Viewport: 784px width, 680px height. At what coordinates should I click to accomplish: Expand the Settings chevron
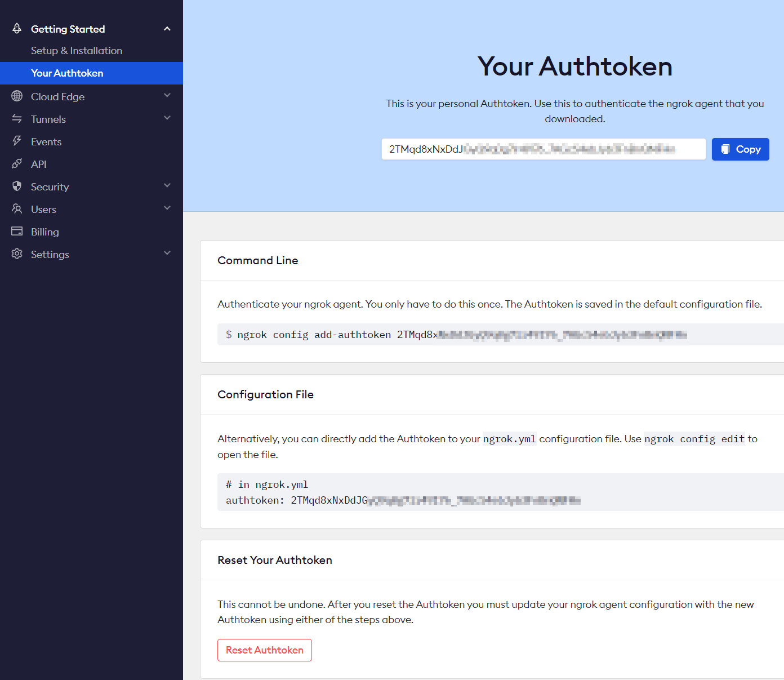167,254
